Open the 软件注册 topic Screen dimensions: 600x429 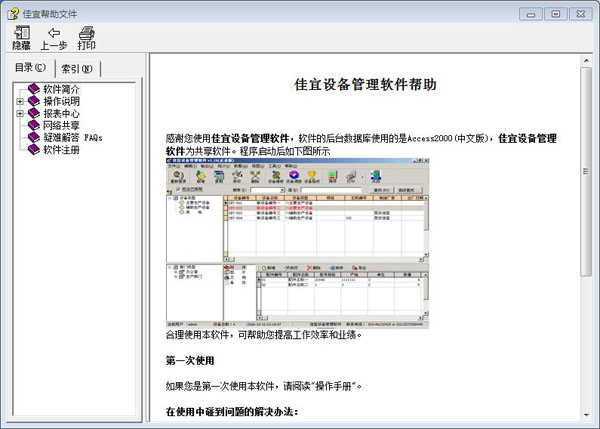click(61, 149)
